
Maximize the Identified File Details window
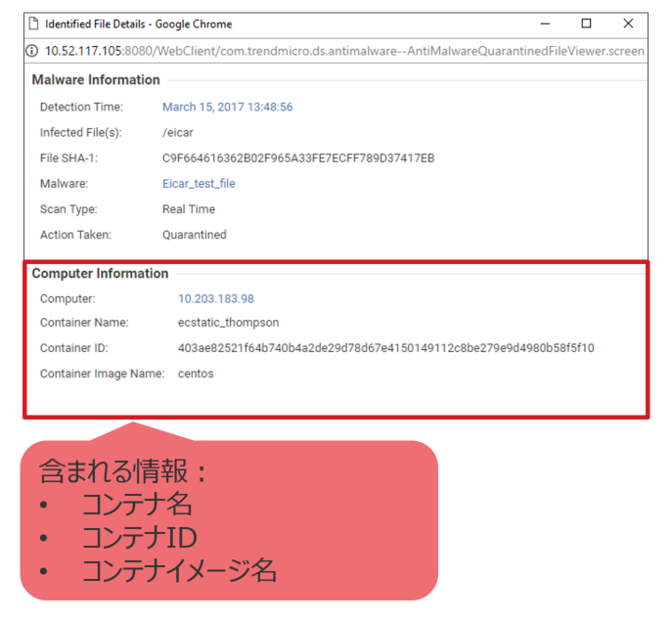pos(586,23)
